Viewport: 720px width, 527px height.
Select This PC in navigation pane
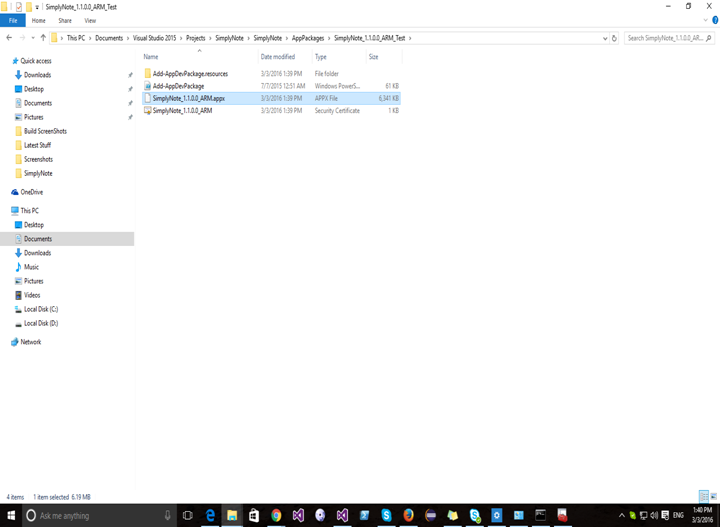pyautogui.click(x=25, y=211)
